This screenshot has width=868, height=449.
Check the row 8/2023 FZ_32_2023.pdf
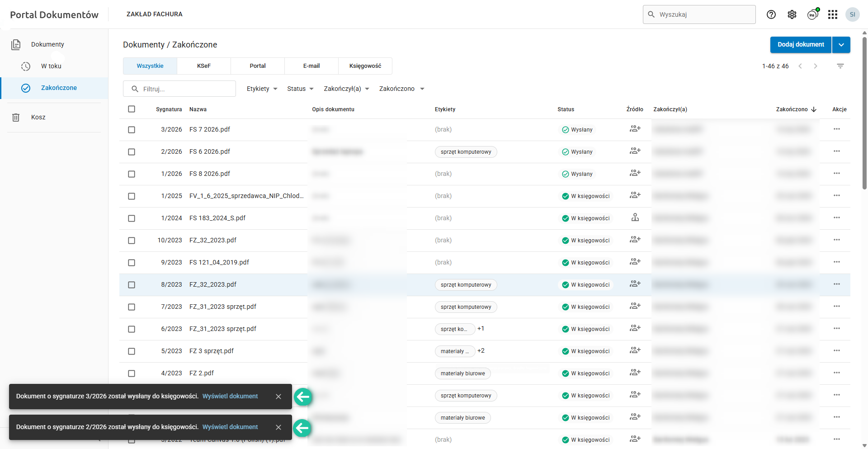[x=132, y=285]
